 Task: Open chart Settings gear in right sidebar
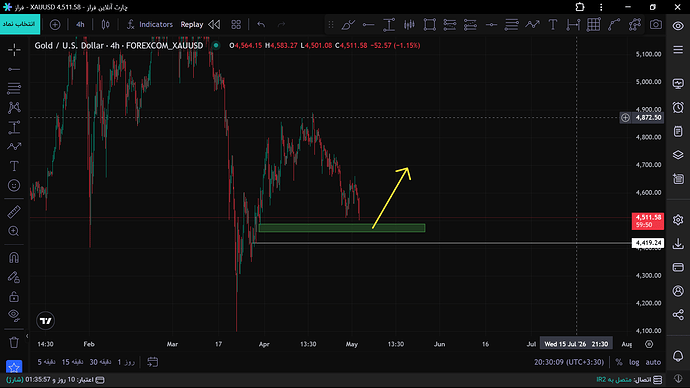point(678,220)
